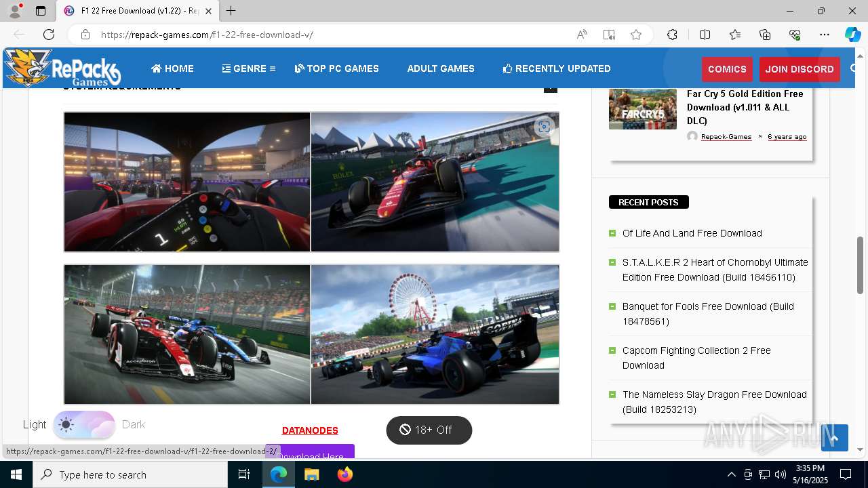Open the Windows Start menu

pyautogui.click(x=16, y=474)
